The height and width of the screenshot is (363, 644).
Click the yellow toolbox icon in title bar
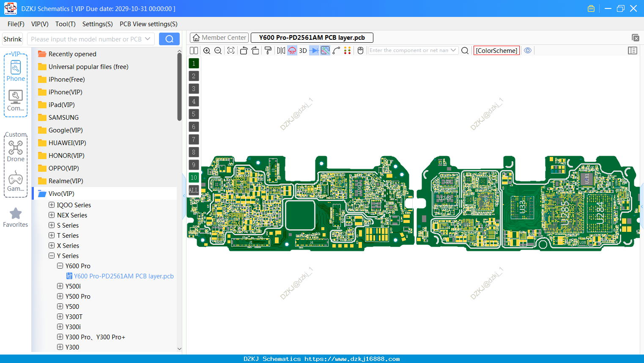[x=591, y=8]
